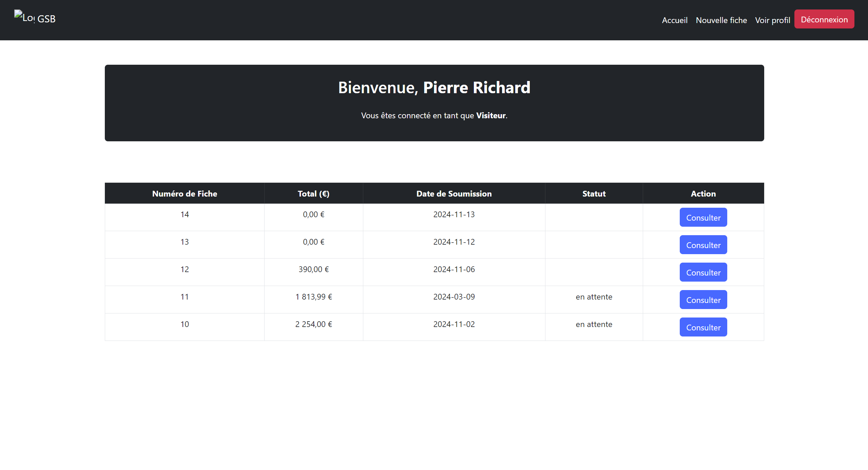Click the Date de Soumission header
868x470 pixels.
click(x=454, y=194)
